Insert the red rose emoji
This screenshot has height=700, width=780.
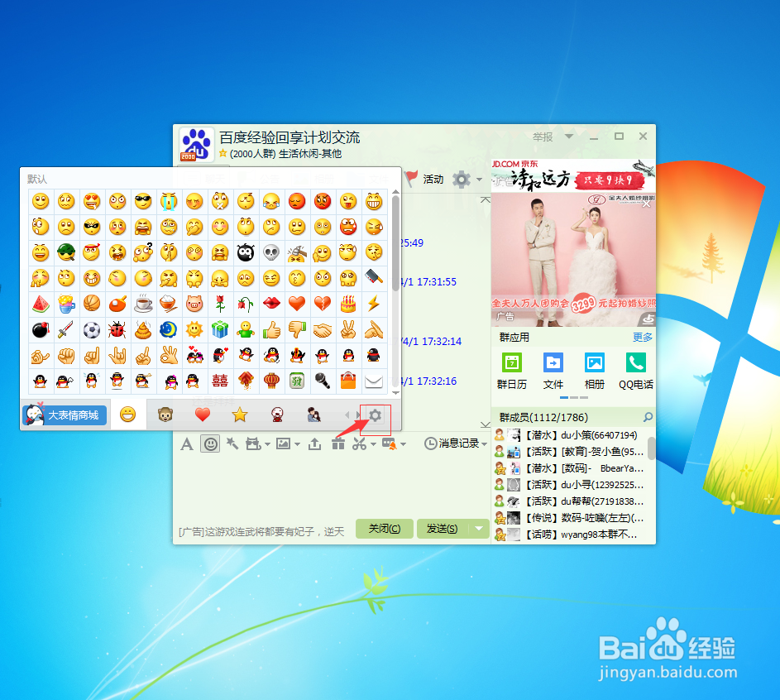(220, 304)
